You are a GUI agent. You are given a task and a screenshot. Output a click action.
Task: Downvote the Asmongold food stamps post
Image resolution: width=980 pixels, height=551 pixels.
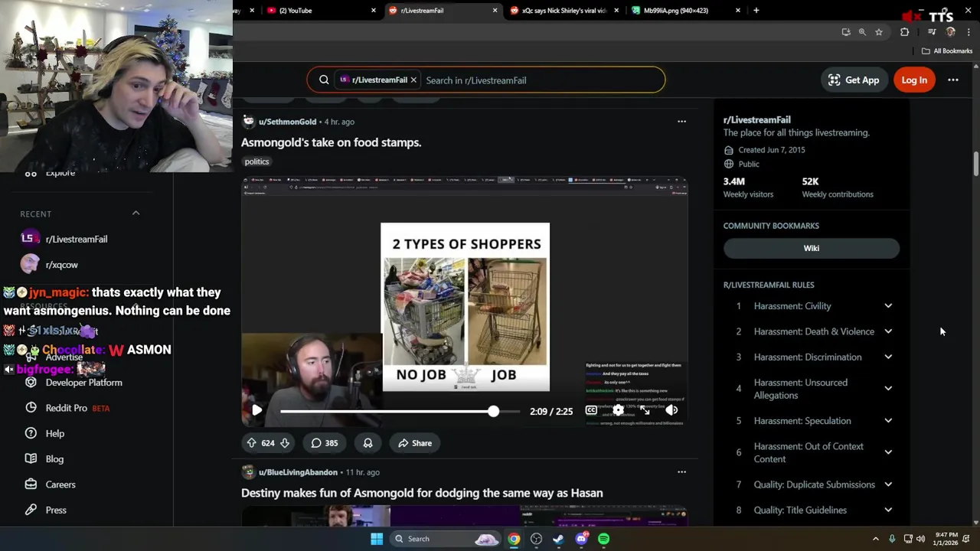[x=285, y=443]
